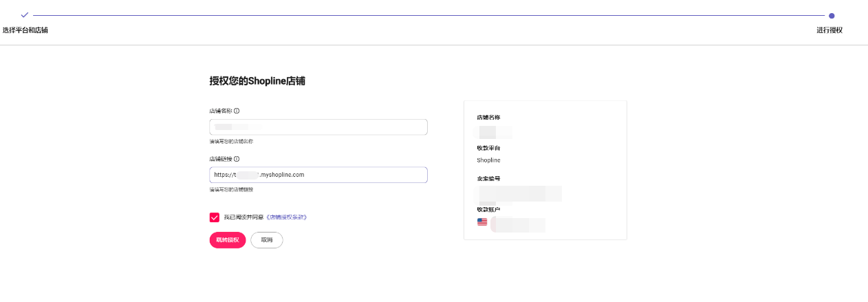Click the completed-step checkmark icon

click(25, 14)
